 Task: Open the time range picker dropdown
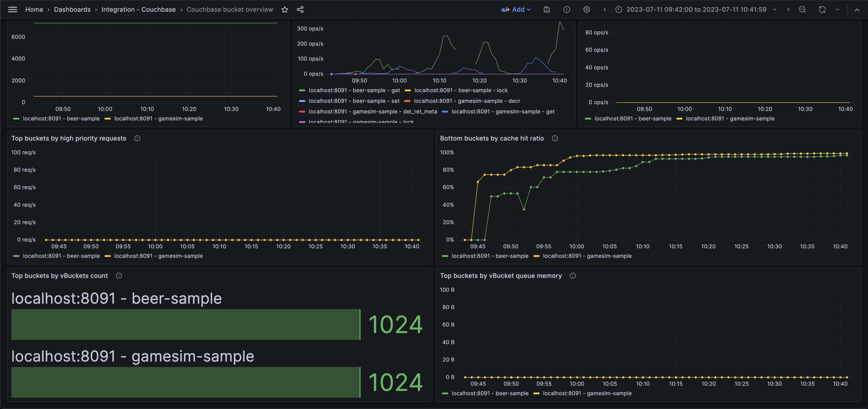tap(696, 9)
